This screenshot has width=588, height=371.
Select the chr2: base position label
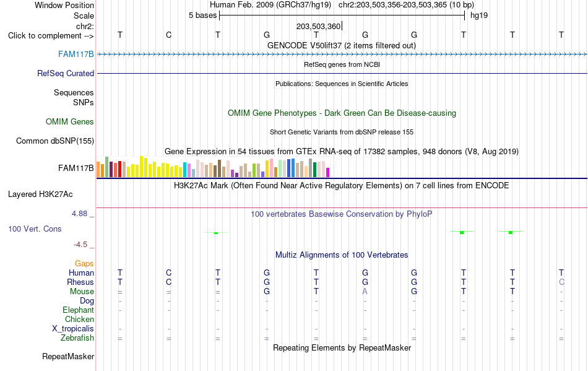85,26
